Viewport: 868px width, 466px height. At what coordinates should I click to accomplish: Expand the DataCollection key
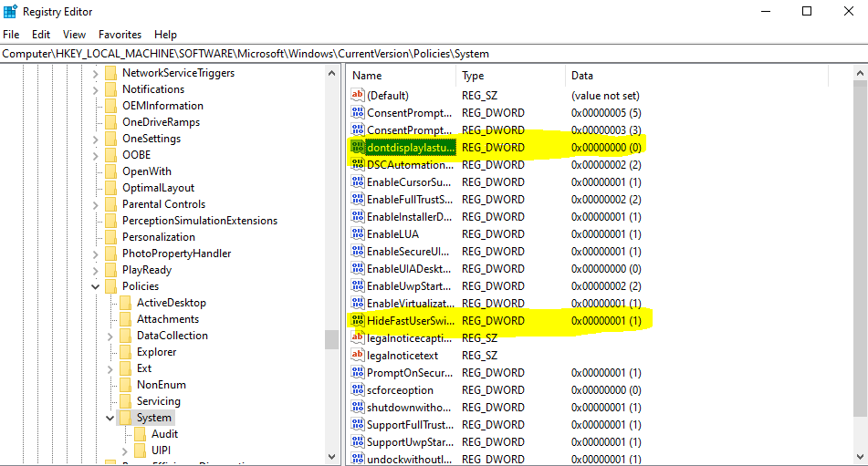(110, 337)
